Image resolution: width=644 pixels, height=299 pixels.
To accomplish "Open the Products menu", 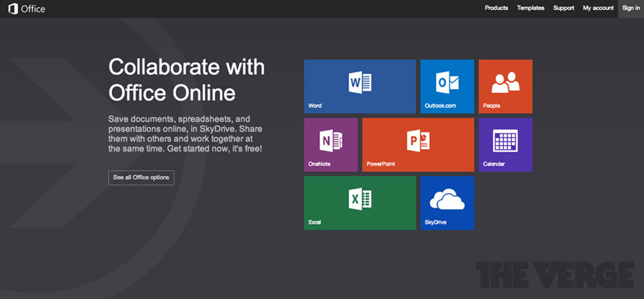I will [496, 8].
